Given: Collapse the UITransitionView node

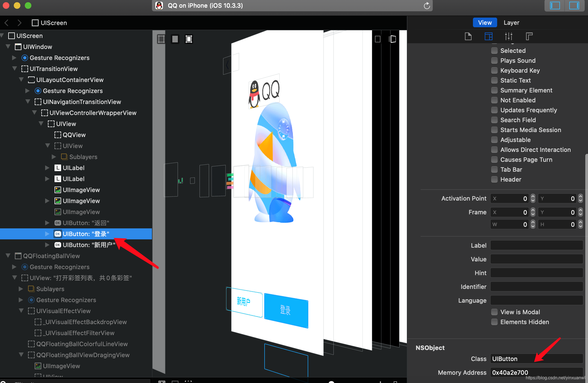Looking at the screenshot, I should coord(15,69).
